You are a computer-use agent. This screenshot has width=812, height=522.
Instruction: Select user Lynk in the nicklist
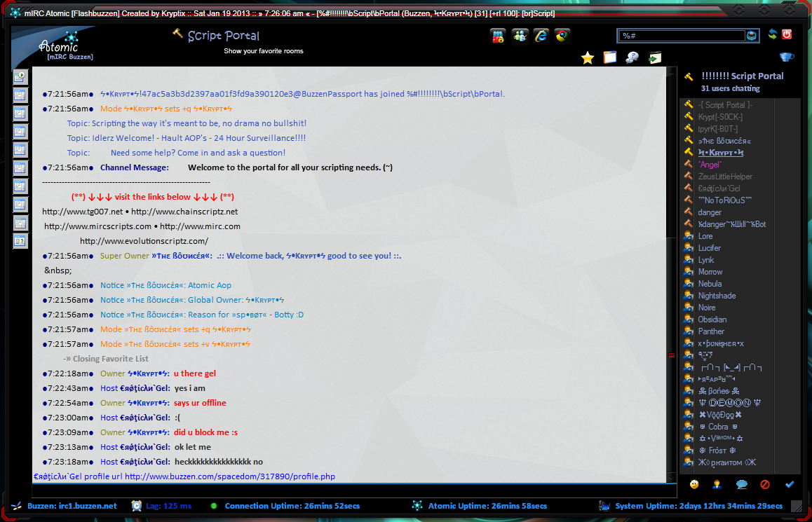(x=706, y=260)
